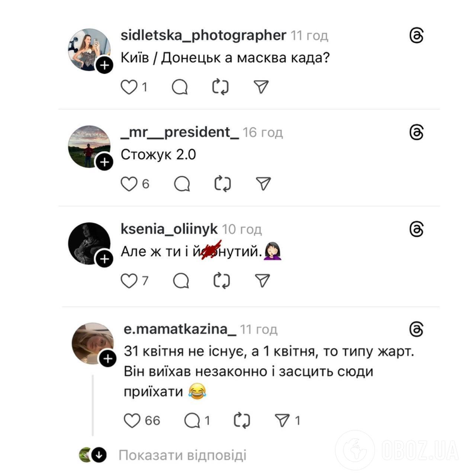Click e.mamatkazina_'s profile avatar
The width and height of the screenshot is (466, 476).
[x=92, y=342]
